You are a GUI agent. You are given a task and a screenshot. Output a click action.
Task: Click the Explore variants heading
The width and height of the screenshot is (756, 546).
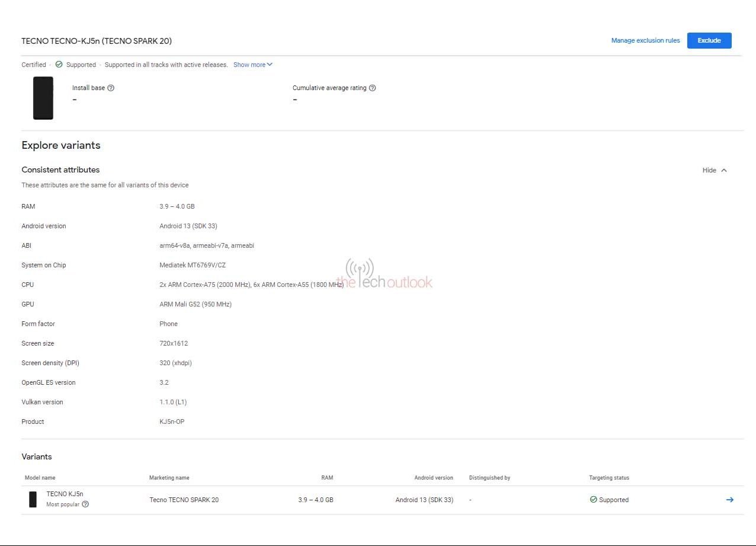(x=61, y=145)
